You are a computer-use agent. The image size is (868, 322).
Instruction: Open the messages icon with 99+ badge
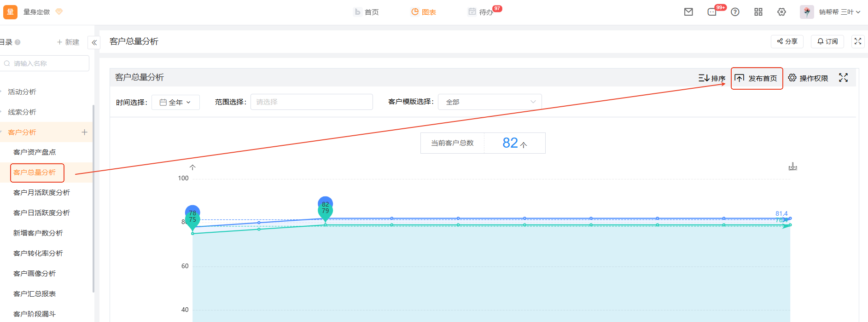click(712, 12)
